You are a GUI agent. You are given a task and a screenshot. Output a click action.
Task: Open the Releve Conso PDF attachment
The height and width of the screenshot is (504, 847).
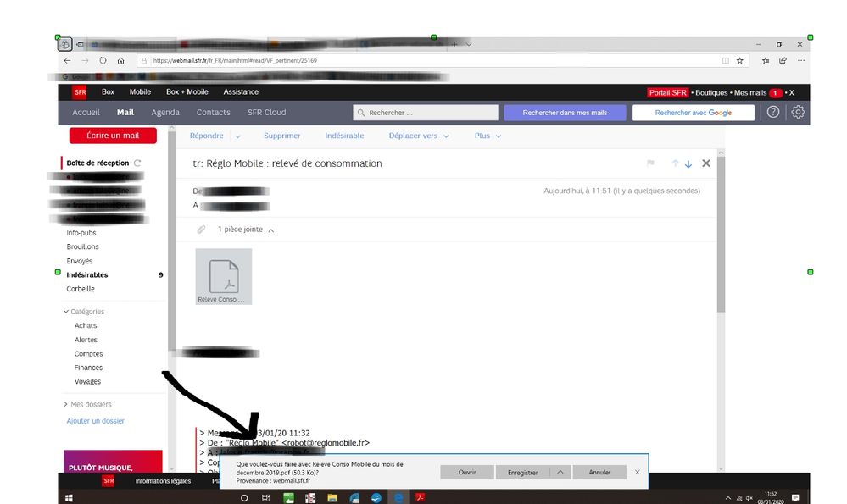(224, 276)
